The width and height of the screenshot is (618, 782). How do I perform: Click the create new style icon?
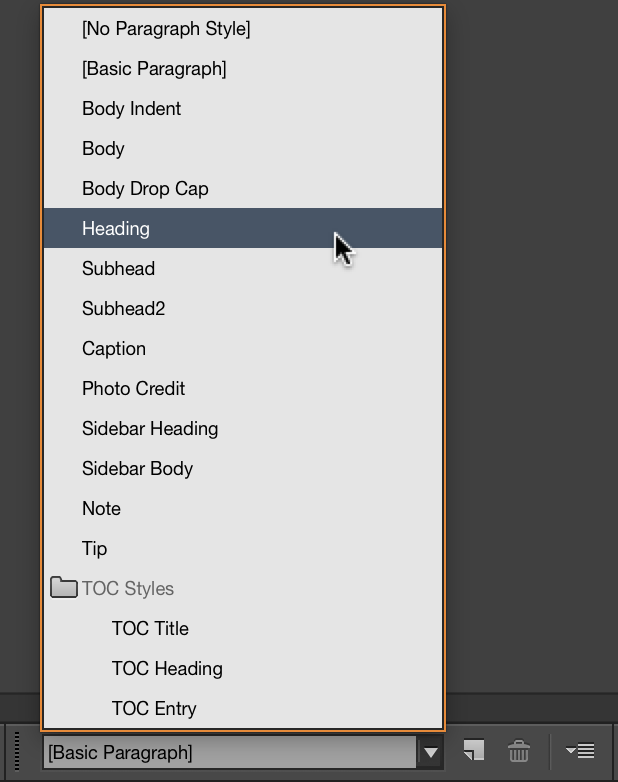coord(473,751)
